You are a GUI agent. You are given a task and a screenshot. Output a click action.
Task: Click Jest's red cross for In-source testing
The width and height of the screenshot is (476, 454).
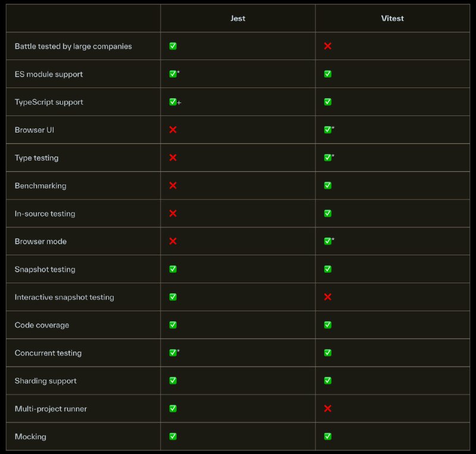[x=173, y=214]
